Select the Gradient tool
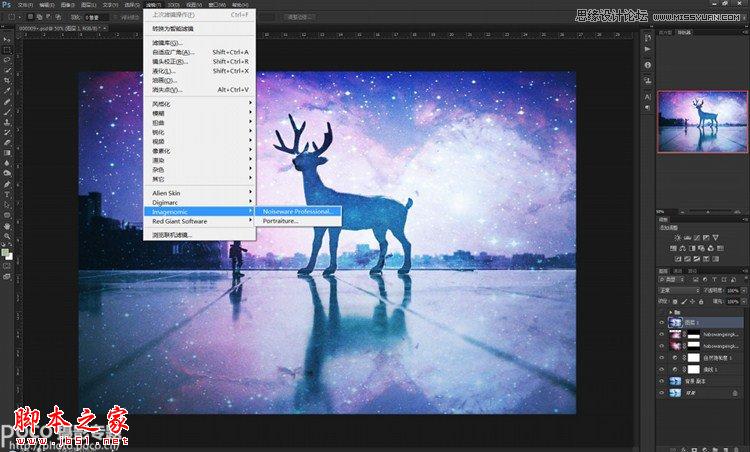Image resolution: width=750 pixels, height=452 pixels. pyautogui.click(x=7, y=153)
